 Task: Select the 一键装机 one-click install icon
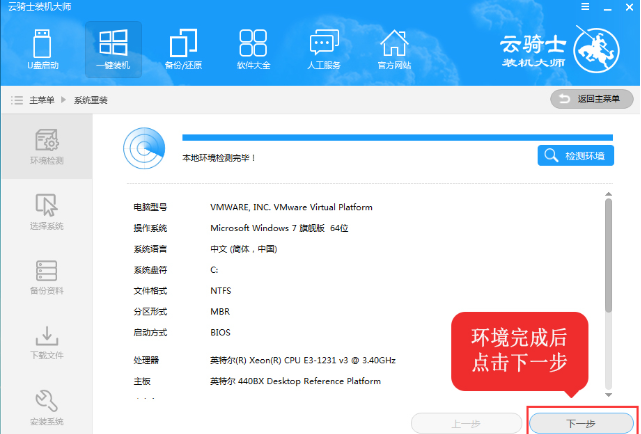113,48
